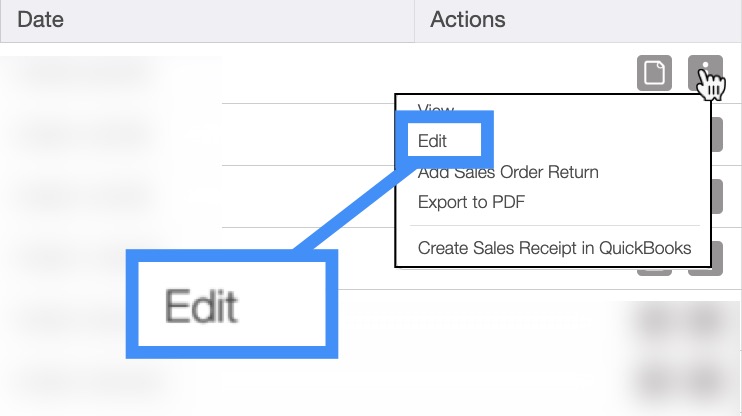
Task: Click the blurred more-actions button in sixth row
Action: (x=706, y=380)
